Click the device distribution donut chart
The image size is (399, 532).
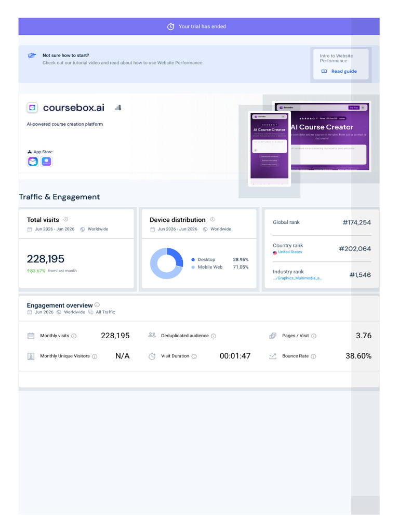point(167,263)
